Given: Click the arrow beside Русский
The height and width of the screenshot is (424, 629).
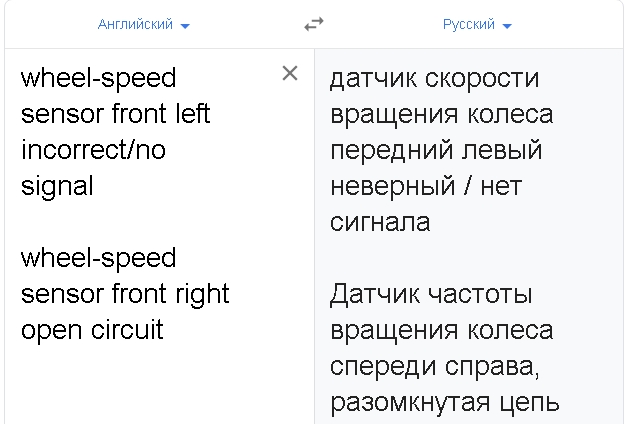Looking at the screenshot, I should click(x=507, y=25).
